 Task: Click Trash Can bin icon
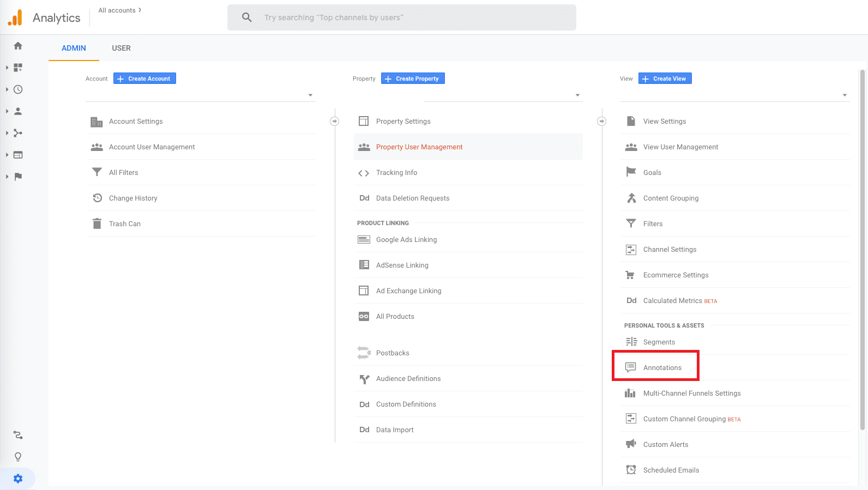[x=97, y=223]
